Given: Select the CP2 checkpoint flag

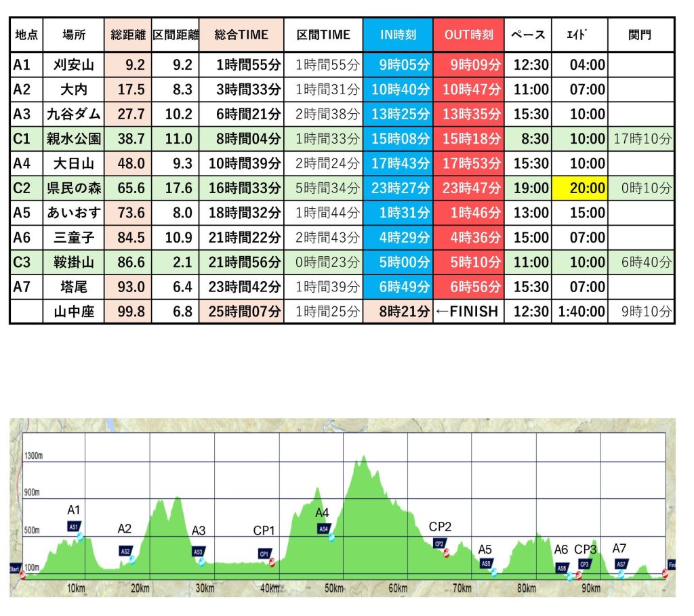Looking at the screenshot, I should point(438,543).
